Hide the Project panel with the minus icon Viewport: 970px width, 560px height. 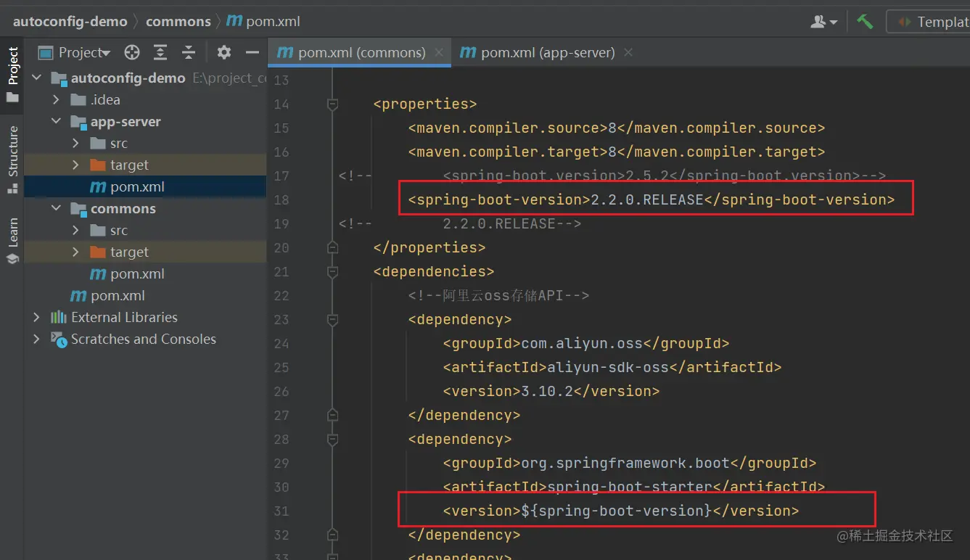252,52
